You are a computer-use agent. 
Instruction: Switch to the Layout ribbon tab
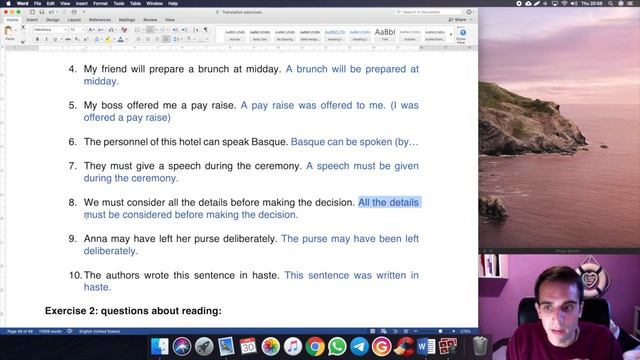pos(74,20)
